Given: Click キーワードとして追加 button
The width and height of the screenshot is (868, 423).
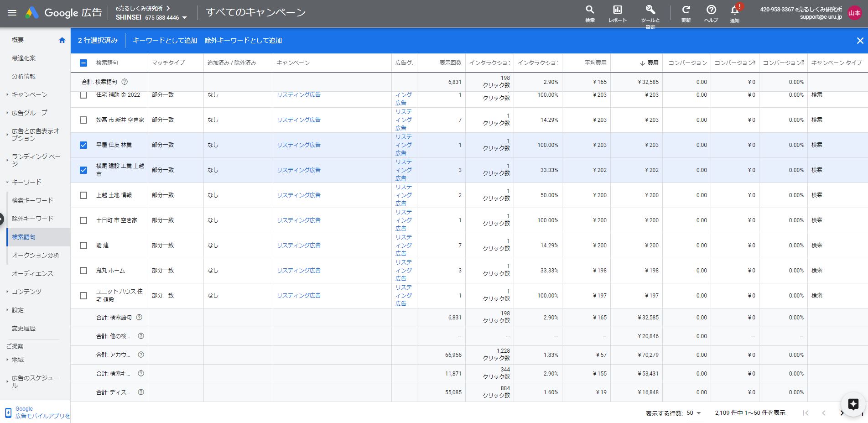Looking at the screenshot, I should coord(165,41).
